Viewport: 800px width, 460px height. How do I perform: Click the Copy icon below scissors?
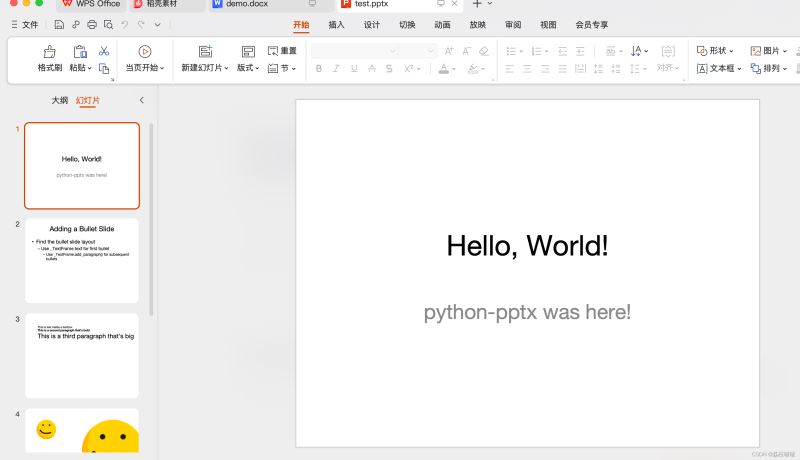coord(104,68)
